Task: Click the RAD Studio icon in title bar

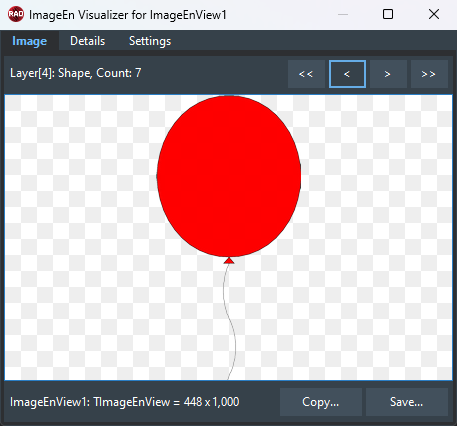Action: pos(16,14)
